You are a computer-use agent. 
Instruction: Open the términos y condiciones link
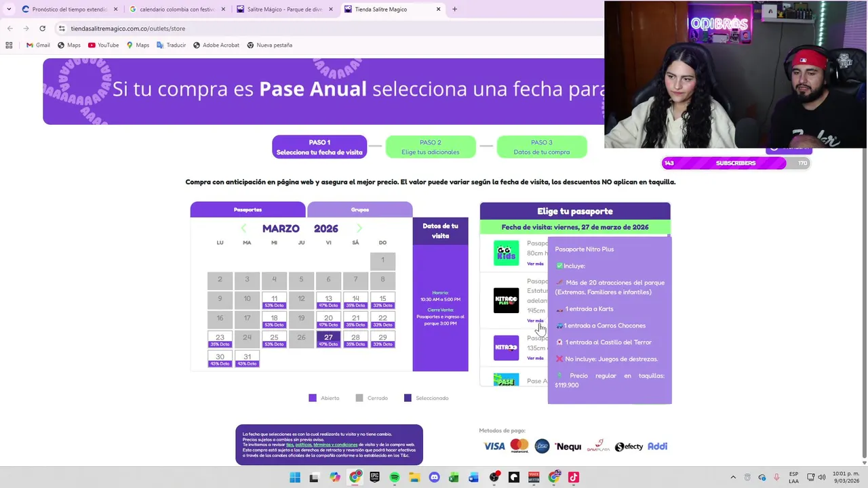335,445
